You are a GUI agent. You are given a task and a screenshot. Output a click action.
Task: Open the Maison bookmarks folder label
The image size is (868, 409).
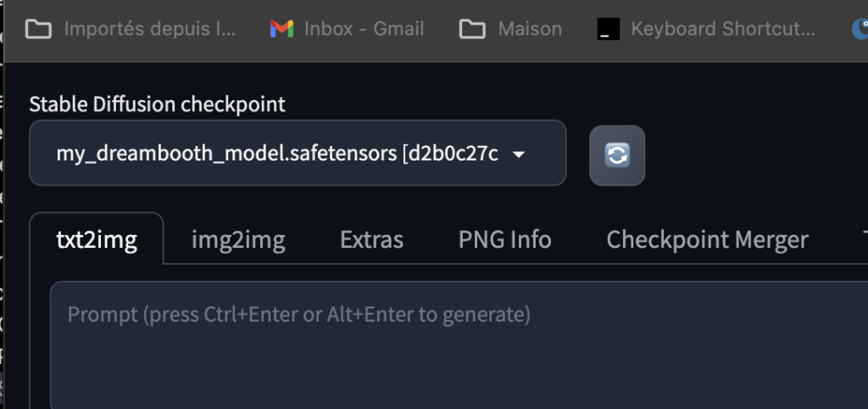click(530, 29)
